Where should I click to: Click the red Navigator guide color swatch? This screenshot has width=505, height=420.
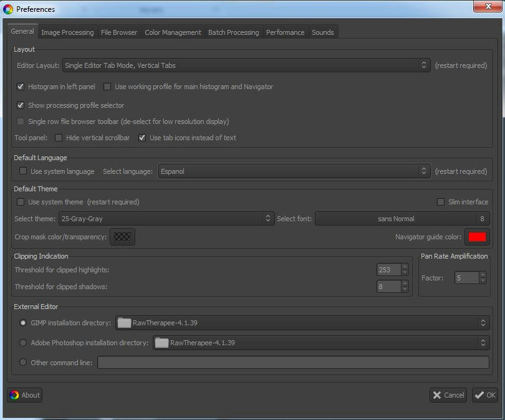[477, 237]
